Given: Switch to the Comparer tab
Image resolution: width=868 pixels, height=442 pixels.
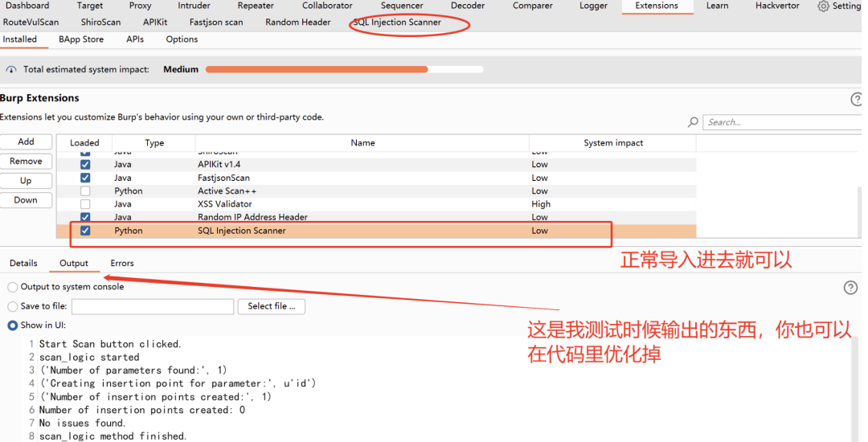Looking at the screenshot, I should point(533,6).
